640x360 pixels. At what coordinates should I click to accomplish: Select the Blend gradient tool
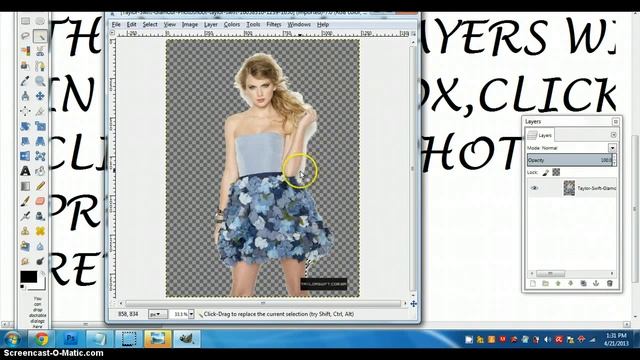coord(25,186)
